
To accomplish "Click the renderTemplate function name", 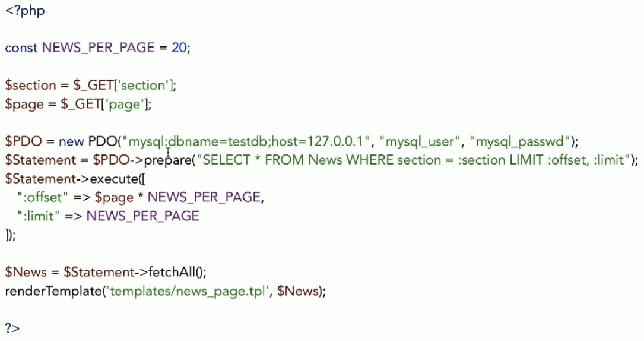I will point(53,291).
